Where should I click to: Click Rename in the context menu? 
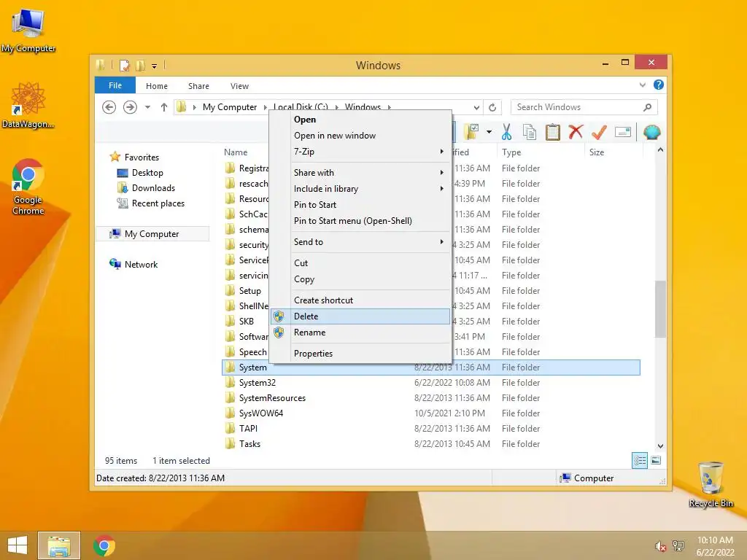pyautogui.click(x=361, y=332)
